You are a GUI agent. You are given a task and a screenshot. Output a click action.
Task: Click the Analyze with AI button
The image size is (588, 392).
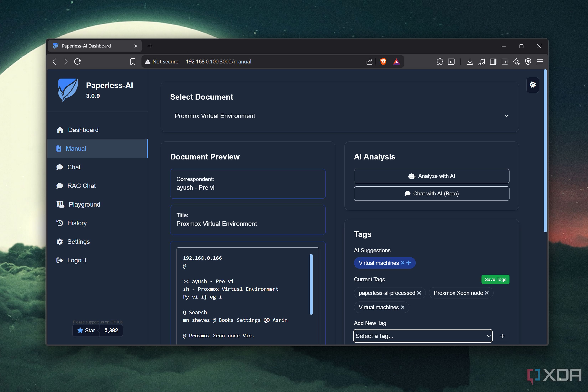point(432,176)
